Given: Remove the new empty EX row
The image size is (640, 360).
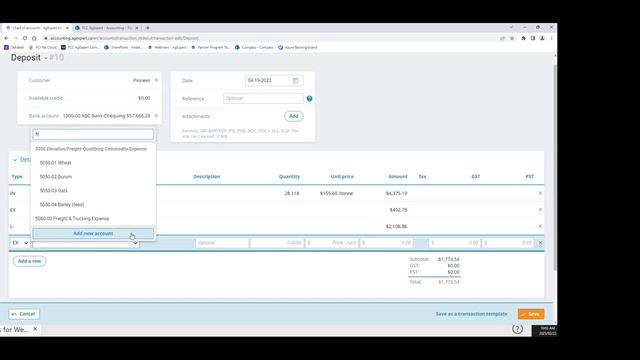Looking at the screenshot, I should point(540,243).
